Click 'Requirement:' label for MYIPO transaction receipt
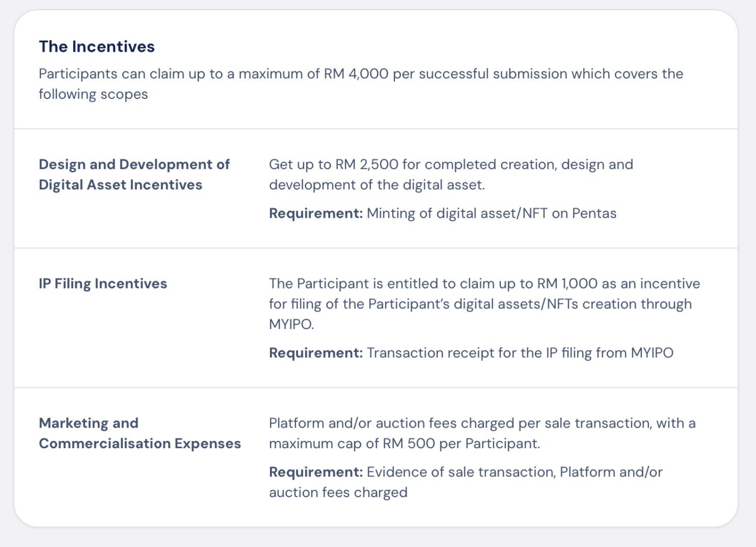Viewport: 756px width, 547px height. click(316, 353)
